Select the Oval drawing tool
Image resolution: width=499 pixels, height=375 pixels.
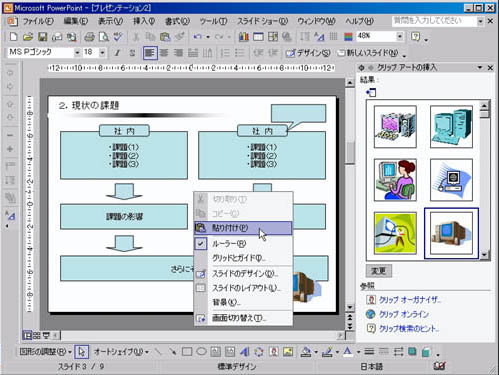201,352
